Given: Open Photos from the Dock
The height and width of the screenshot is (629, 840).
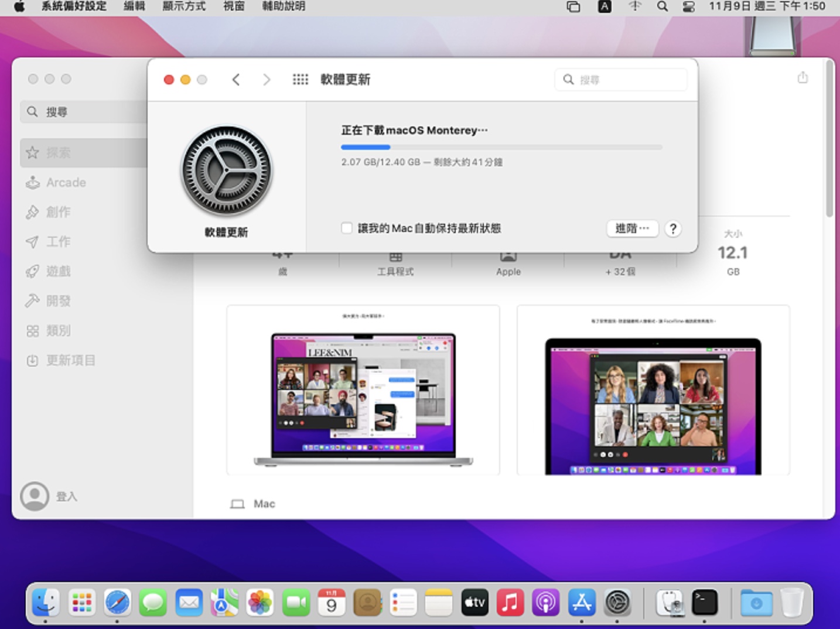Looking at the screenshot, I should (260, 602).
